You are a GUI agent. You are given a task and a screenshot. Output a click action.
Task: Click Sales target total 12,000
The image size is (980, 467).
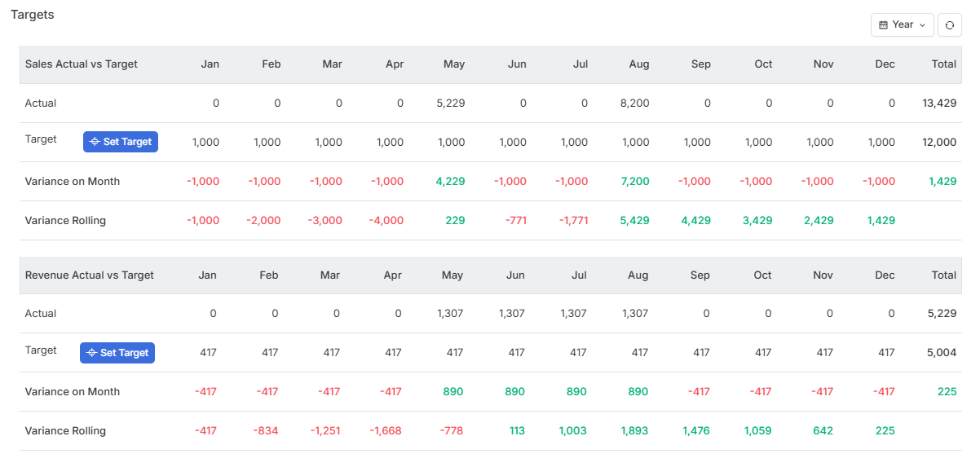point(939,143)
